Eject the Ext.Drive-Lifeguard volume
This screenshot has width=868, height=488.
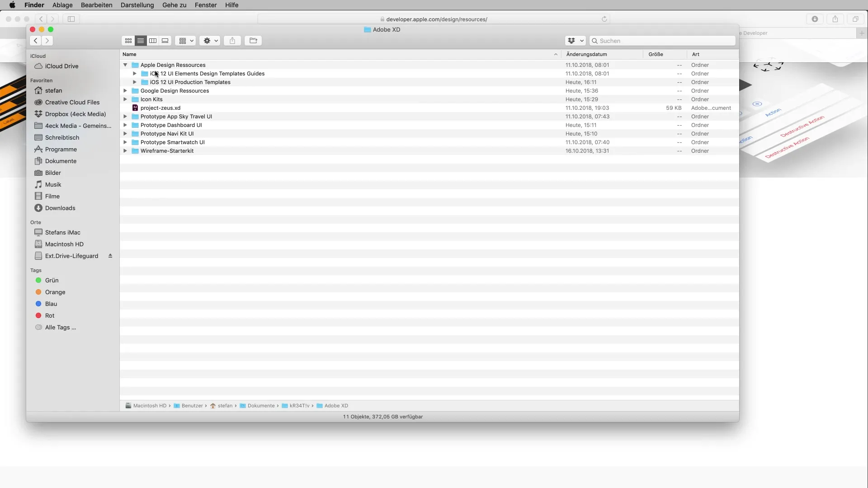tap(110, 256)
